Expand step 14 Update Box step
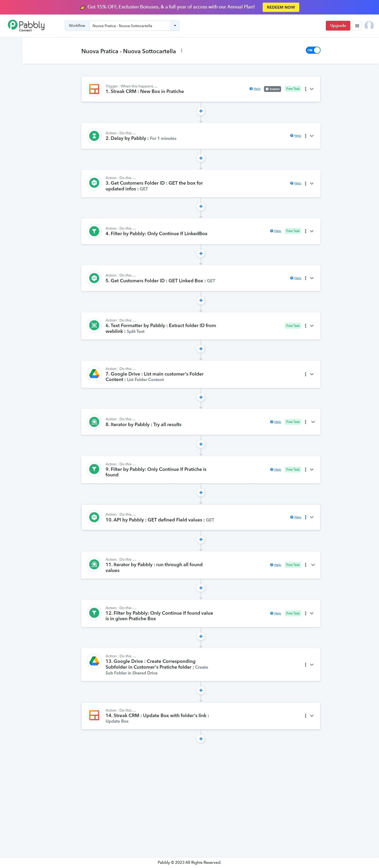This screenshot has width=379, height=868. click(x=312, y=716)
